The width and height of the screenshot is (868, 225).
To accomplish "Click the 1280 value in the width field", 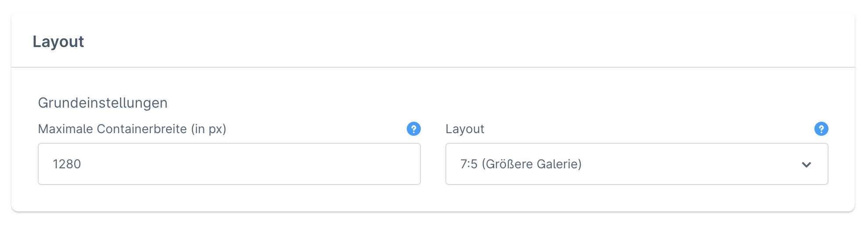I will pyautogui.click(x=67, y=164).
